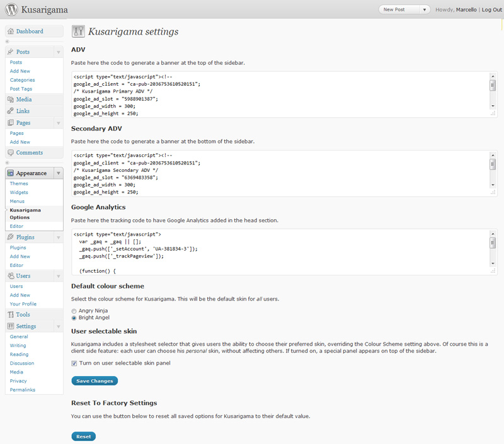Image resolution: width=504 pixels, height=444 pixels.
Task: Open Permalinks settings page
Action: click(x=23, y=390)
